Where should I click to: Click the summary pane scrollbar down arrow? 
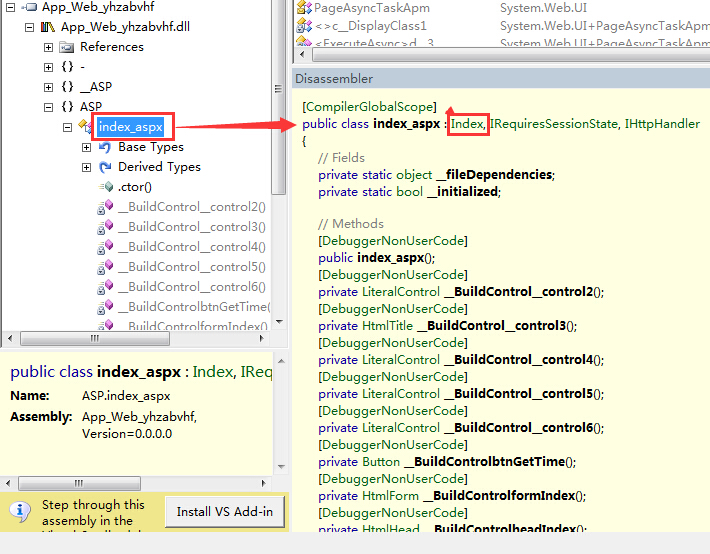281,467
